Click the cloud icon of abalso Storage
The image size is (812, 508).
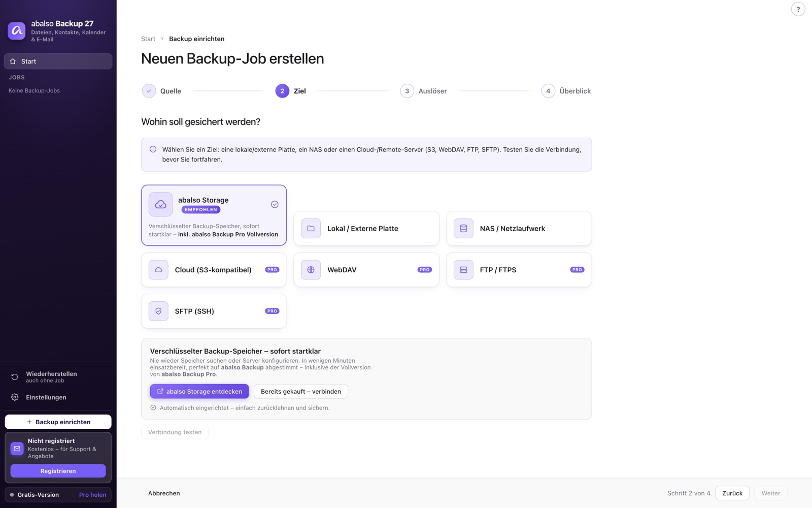(161, 204)
